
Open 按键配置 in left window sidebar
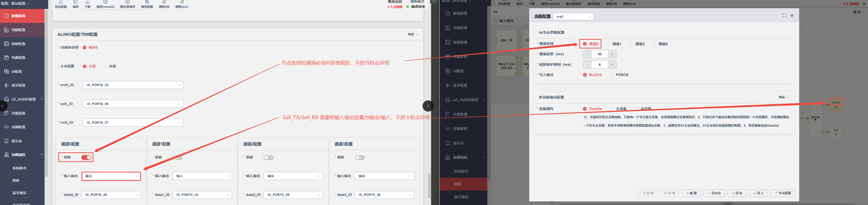click(22, 44)
